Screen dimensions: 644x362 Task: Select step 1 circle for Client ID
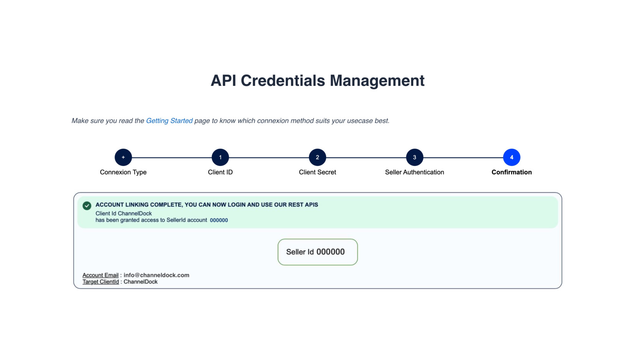click(x=220, y=157)
